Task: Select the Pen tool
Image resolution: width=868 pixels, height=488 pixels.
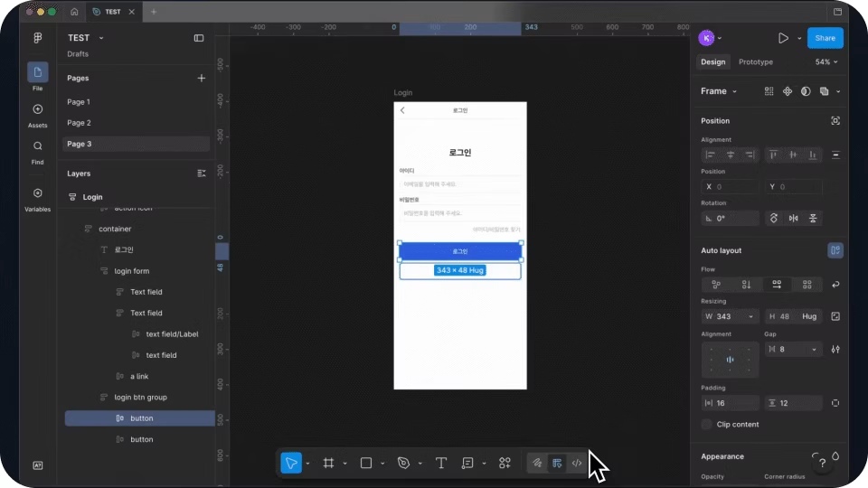Action: tap(403, 463)
